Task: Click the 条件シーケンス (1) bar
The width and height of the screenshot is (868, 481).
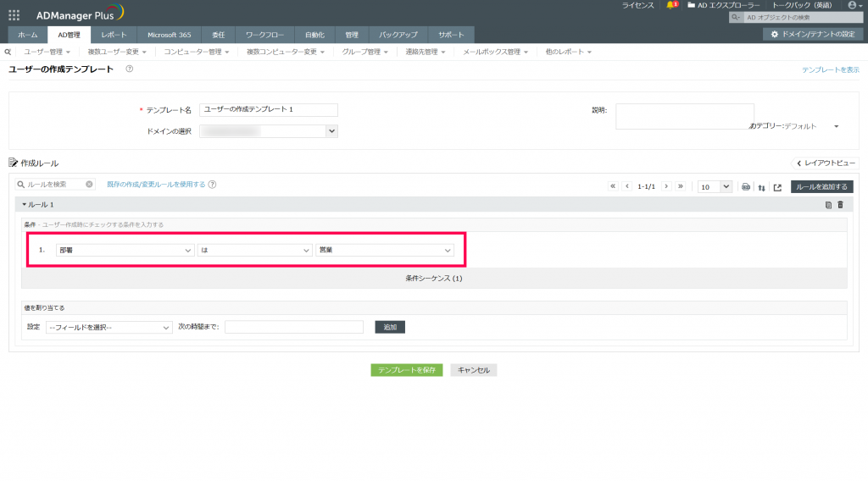Action: pos(434,278)
